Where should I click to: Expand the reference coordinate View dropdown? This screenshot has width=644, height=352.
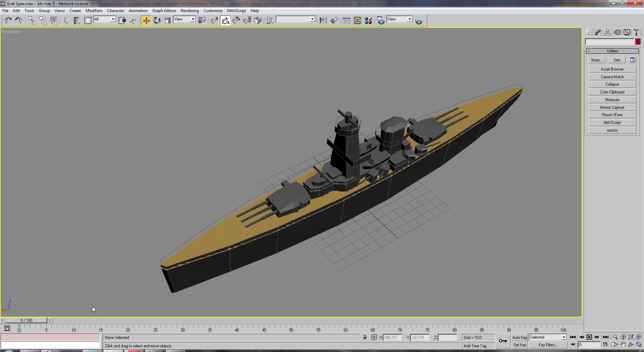184,19
